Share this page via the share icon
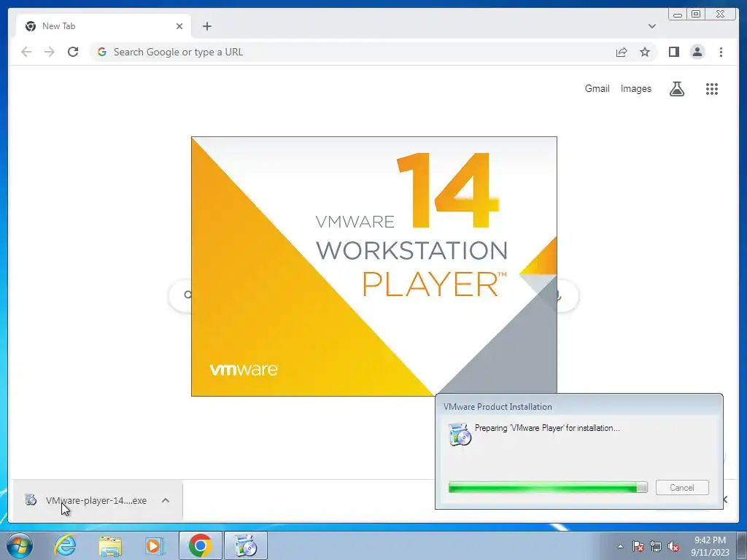The width and height of the screenshot is (747, 560). [x=622, y=52]
